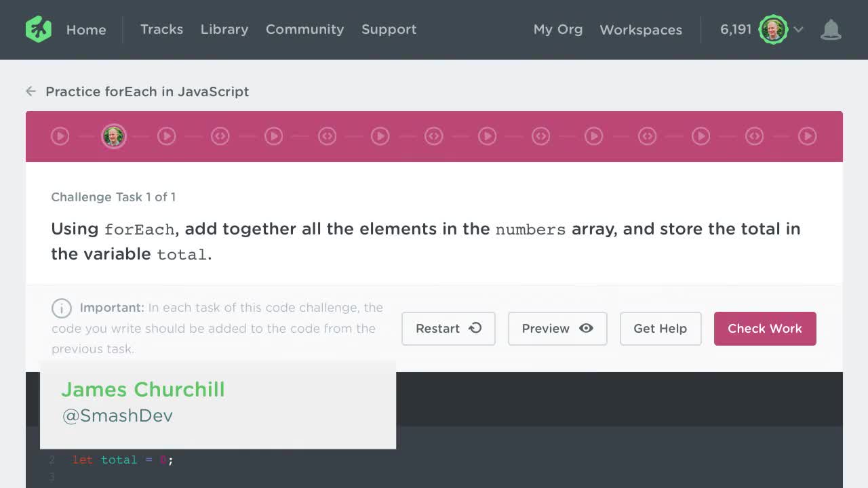The image size is (868, 488).
Task: Go to My Org
Action: click(x=557, y=30)
